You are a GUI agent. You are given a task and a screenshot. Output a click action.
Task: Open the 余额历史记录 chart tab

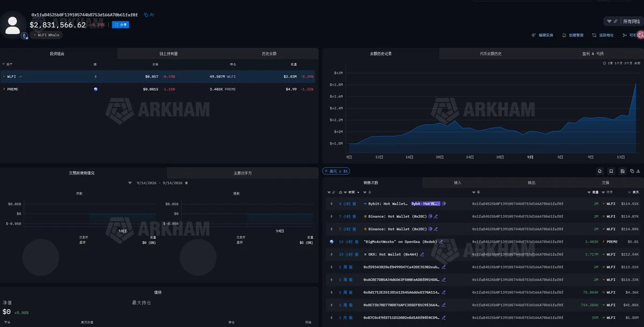(x=381, y=54)
